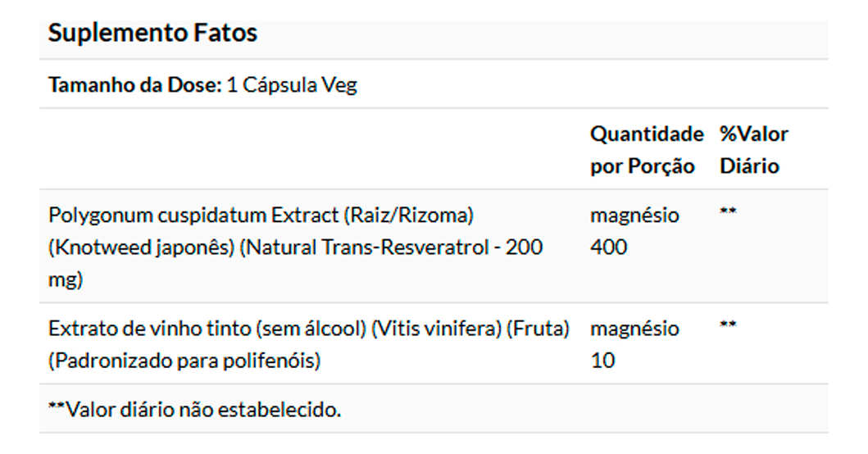Click magnésio in the vinho tinto row
The height and width of the screenshot is (454, 868).
coord(634,329)
